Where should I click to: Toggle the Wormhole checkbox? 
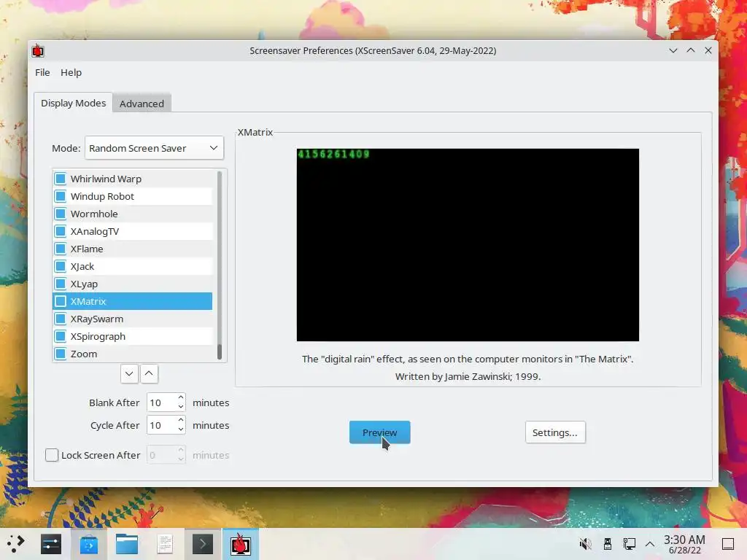(60, 214)
